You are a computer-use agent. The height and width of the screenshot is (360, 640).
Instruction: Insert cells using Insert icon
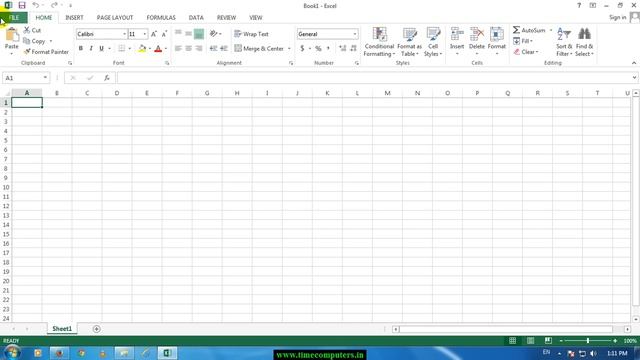coord(457,35)
